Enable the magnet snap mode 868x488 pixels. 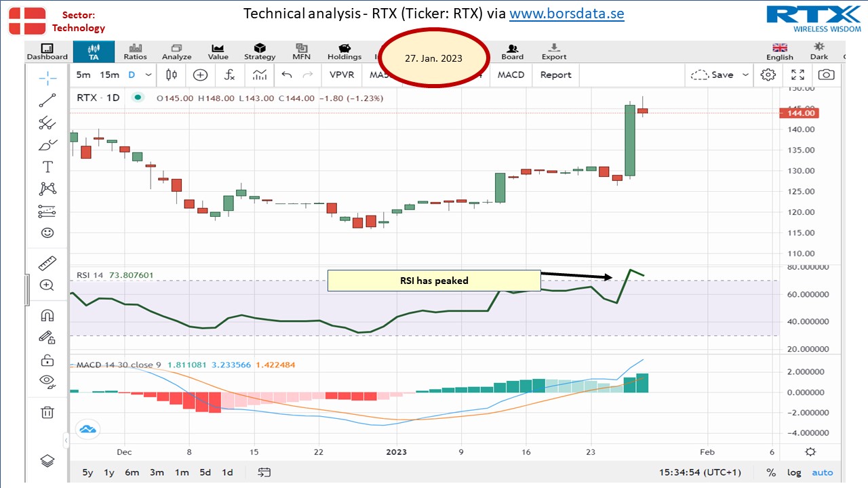pos(47,316)
